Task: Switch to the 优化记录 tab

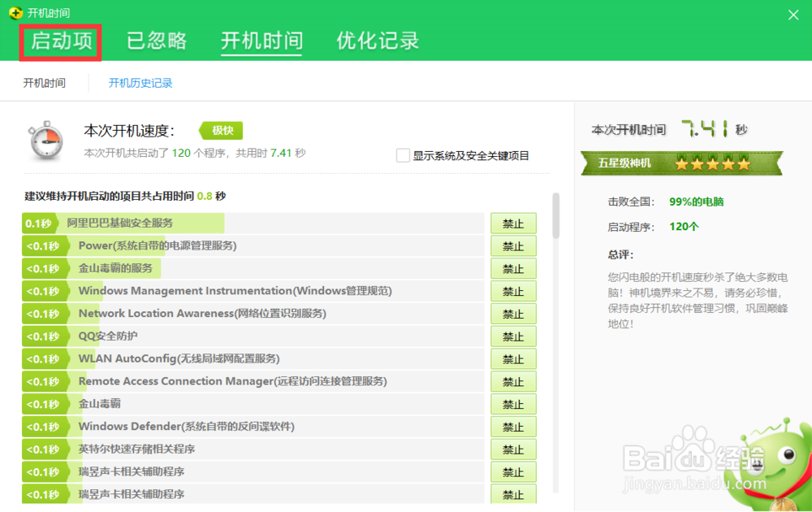Action: [375, 41]
